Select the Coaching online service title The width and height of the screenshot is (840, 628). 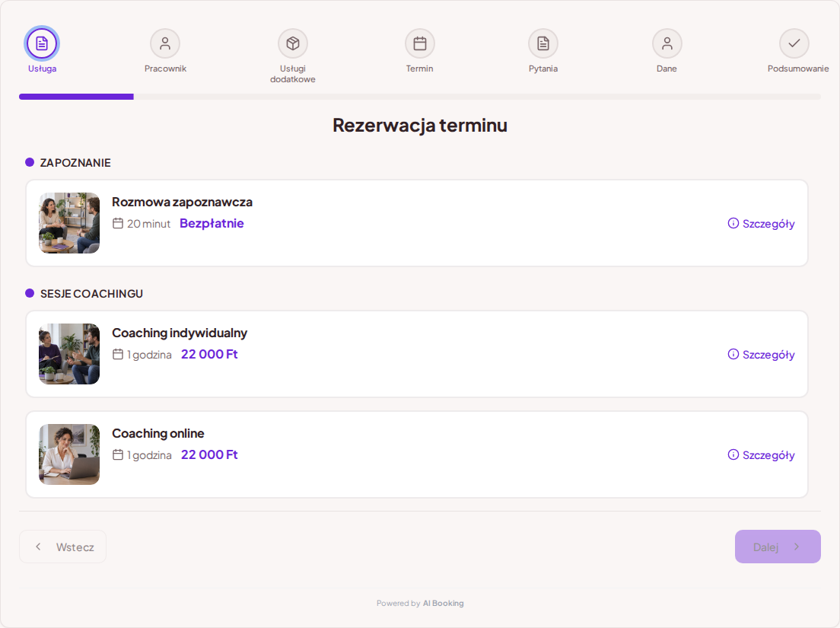pyautogui.click(x=158, y=433)
